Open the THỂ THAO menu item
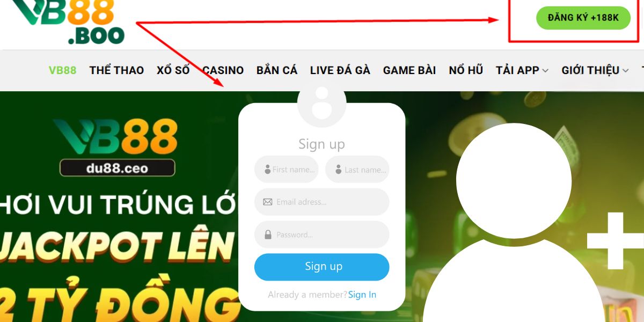This screenshot has width=644, height=322. [x=116, y=70]
